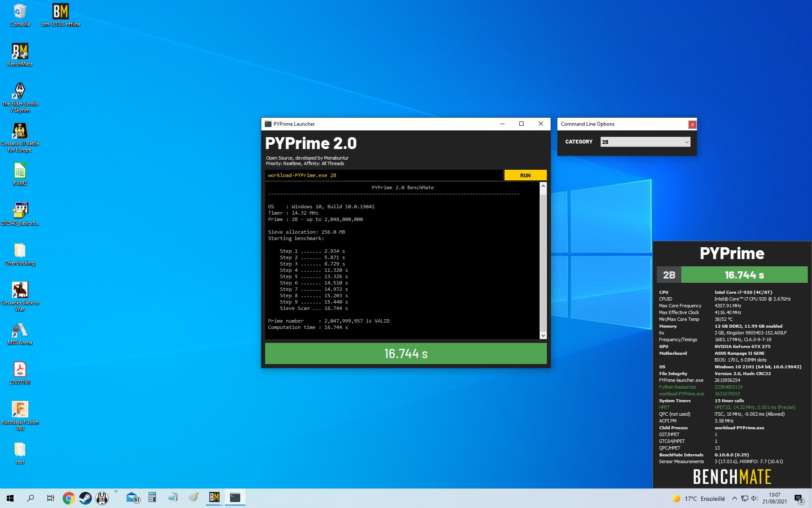Open the Corbeille recycle bin desktop icon
The image size is (812, 508).
[x=20, y=15]
